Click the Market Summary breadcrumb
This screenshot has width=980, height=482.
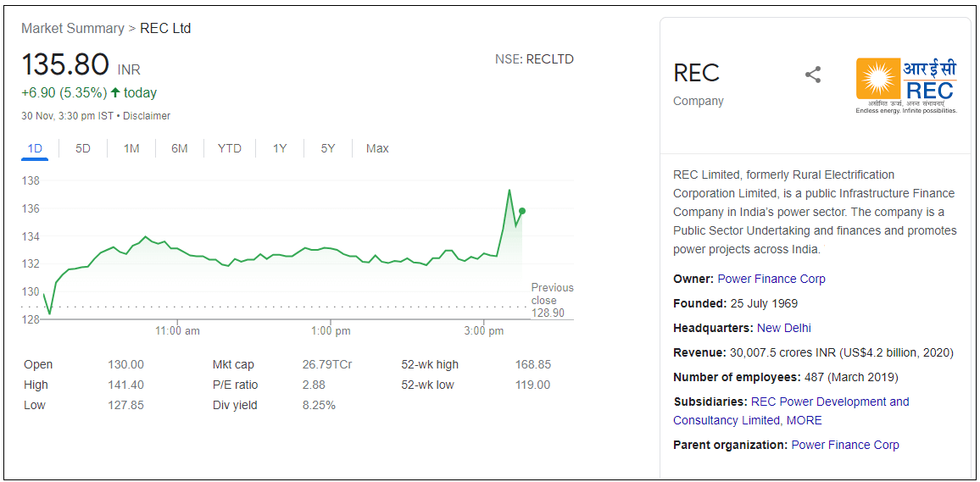[x=73, y=28]
